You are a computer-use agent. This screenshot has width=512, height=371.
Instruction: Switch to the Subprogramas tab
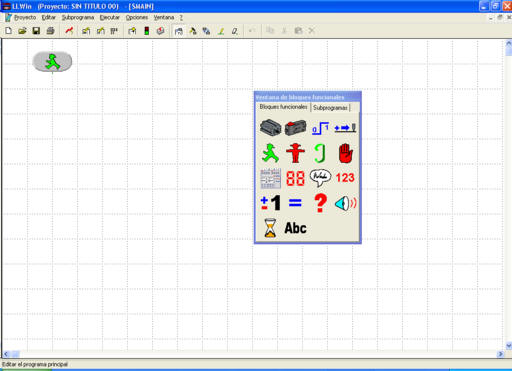pos(330,108)
